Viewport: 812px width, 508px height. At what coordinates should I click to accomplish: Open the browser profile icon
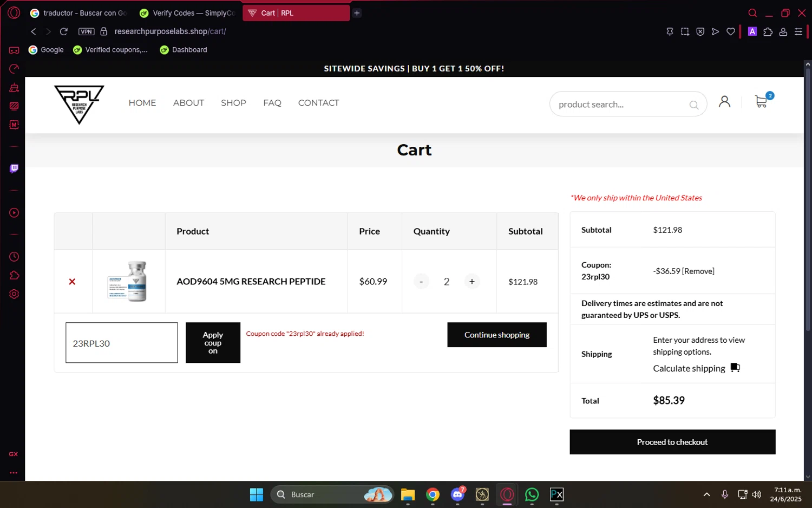coord(783,32)
